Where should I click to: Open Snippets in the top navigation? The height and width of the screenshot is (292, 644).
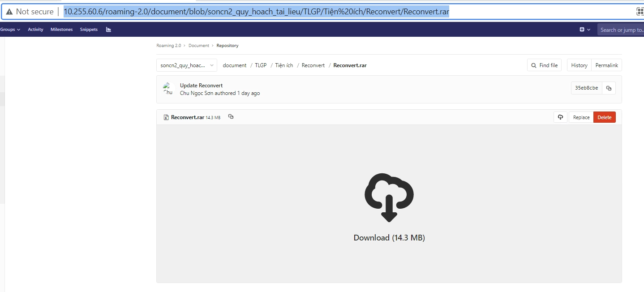89,30
